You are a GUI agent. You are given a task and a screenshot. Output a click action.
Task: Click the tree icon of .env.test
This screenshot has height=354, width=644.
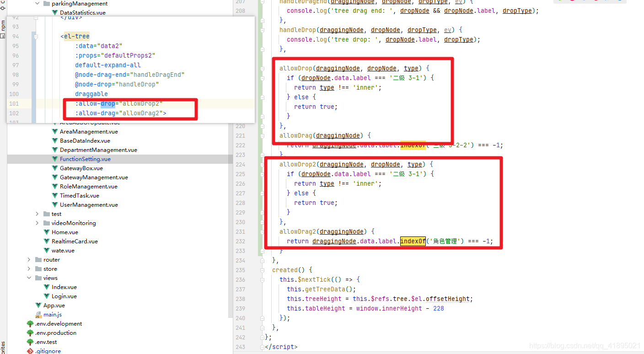click(30, 342)
